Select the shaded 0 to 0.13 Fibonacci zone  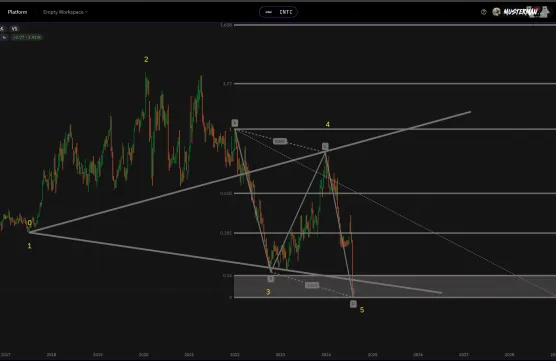(x=395, y=287)
